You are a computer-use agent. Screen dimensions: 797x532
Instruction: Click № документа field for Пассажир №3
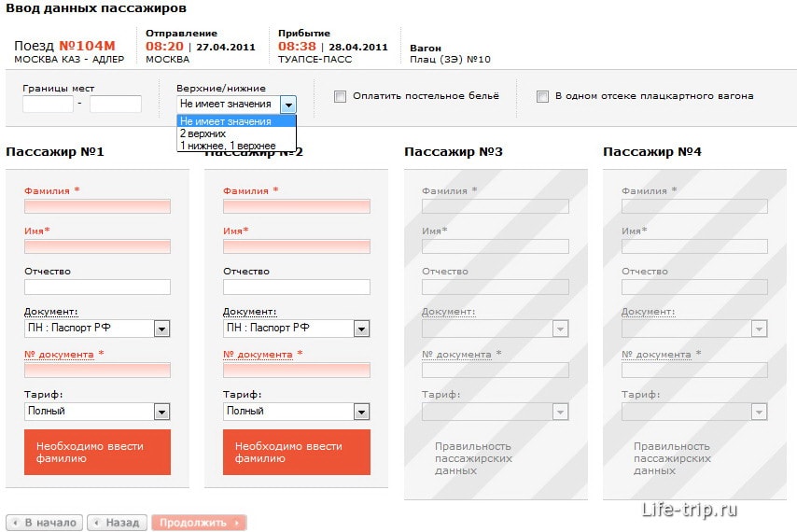(x=495, y=370)
